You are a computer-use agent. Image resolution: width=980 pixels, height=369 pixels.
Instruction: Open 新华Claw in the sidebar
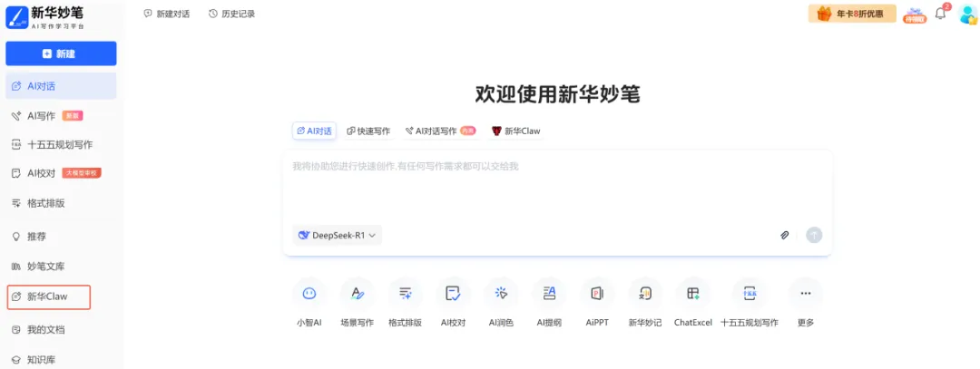tap(49, 297)
